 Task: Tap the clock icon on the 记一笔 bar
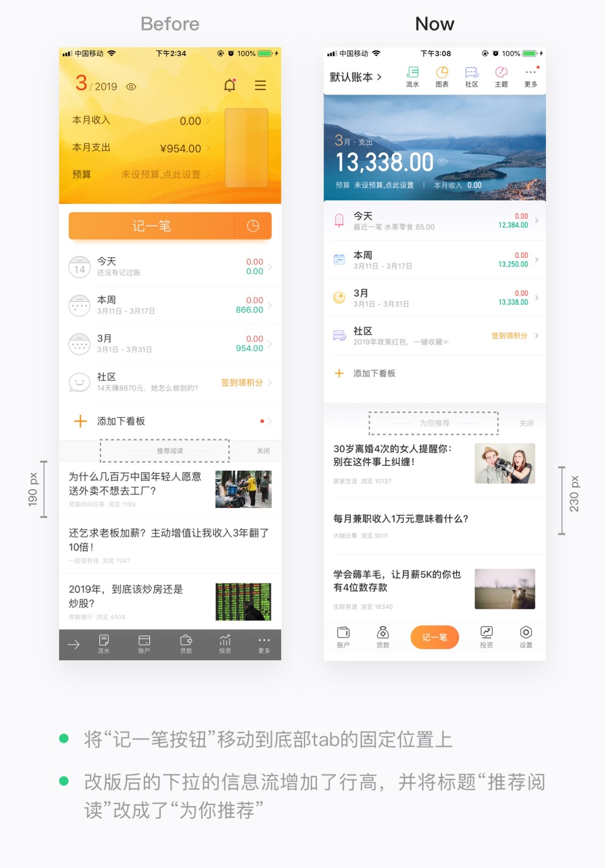point(253,226)
